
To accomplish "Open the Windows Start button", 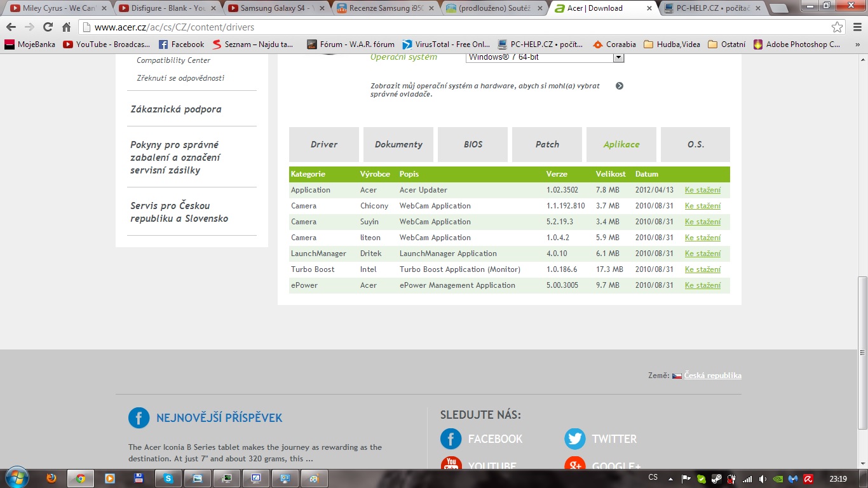I will click(x=16, y=478).
